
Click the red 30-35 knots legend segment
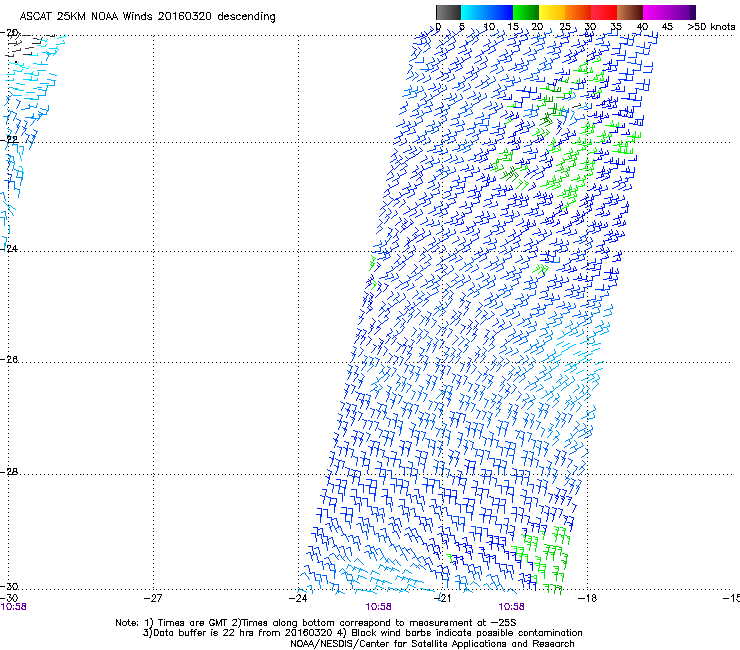click(x=604, y=12)
